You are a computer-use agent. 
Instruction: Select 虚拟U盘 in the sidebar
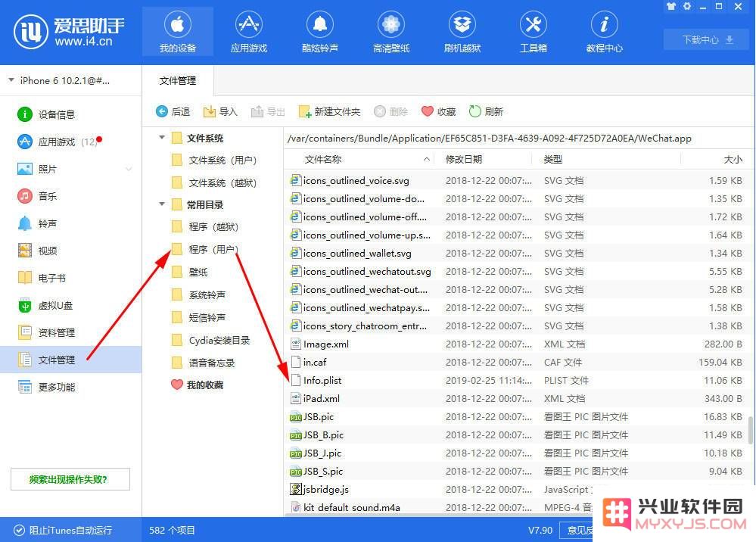click(x=70, y=305)
